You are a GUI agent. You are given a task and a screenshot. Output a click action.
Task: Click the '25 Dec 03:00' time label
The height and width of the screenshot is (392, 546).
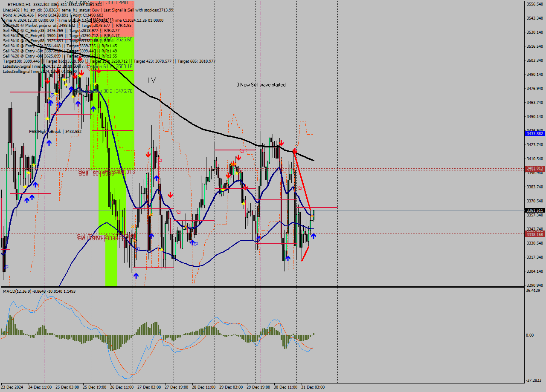point(67,387)
